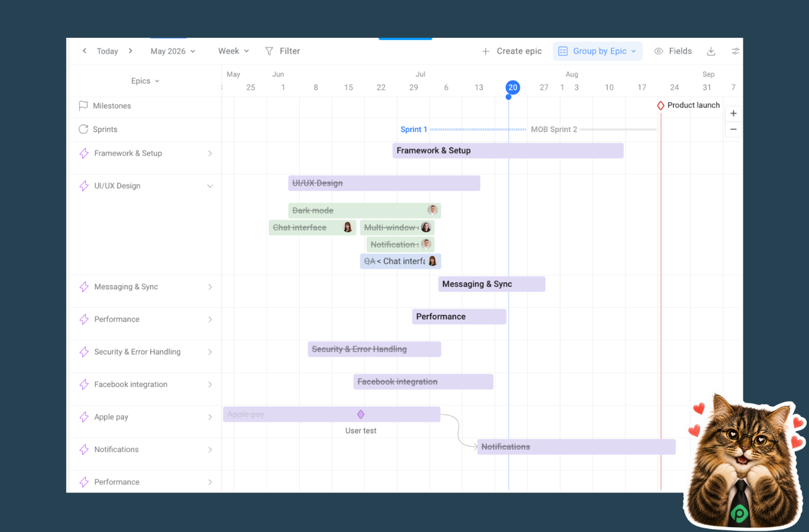Screen dimensions: 809x532
Task: Open the Week scale dropdown
Action: point(234,51)
